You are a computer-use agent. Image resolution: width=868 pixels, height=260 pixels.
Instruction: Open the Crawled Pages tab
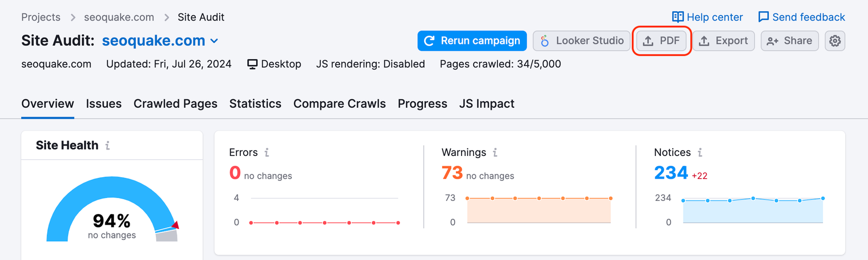coord(175,103)
